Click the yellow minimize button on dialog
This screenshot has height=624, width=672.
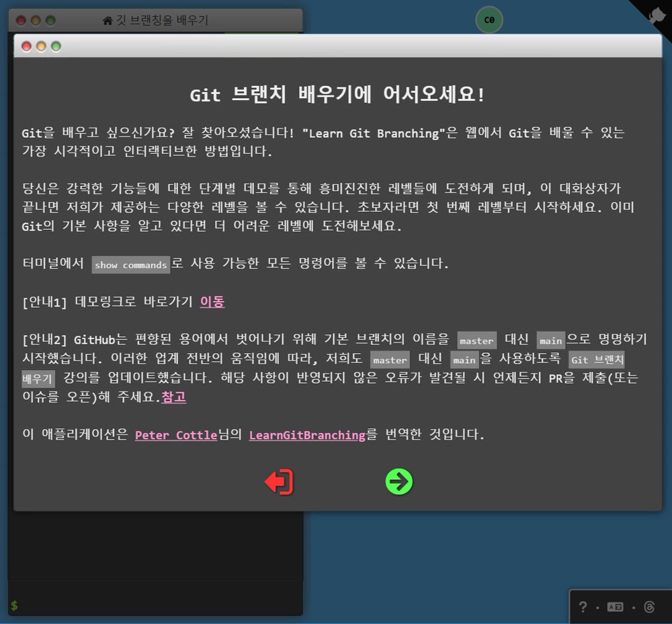coord(41,46)
